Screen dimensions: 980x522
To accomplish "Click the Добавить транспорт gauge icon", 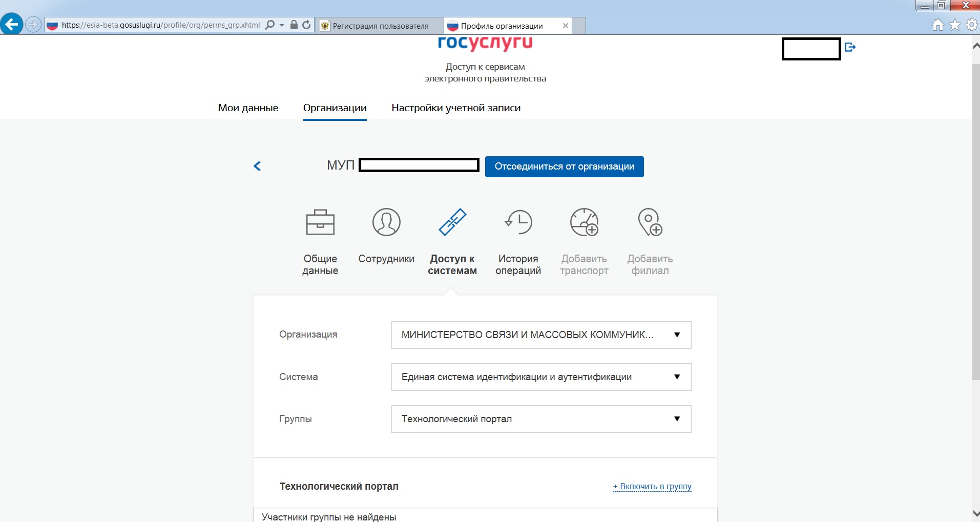I will [584, 222].
